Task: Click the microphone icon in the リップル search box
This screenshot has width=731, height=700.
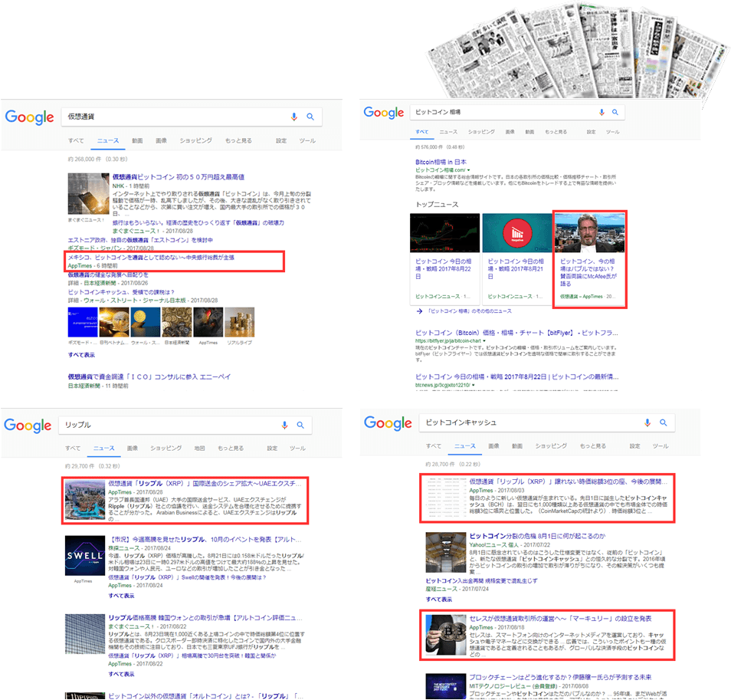Action: point(284,425)
